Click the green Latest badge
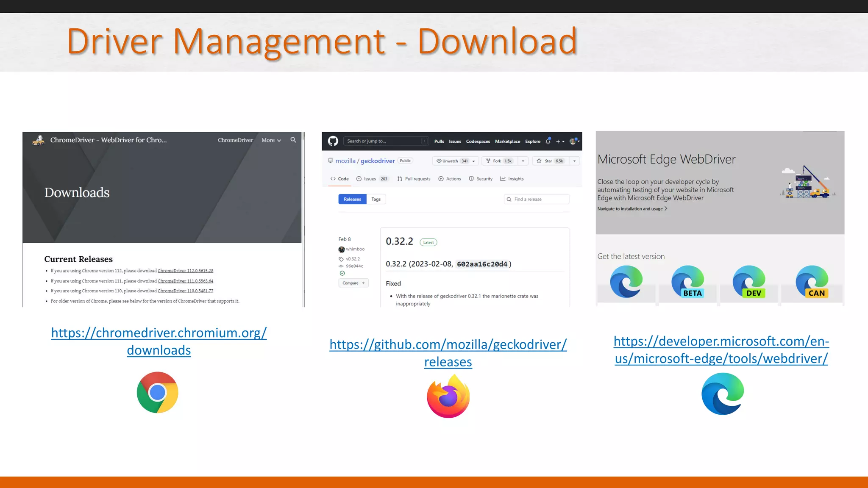 coord(428,242)
